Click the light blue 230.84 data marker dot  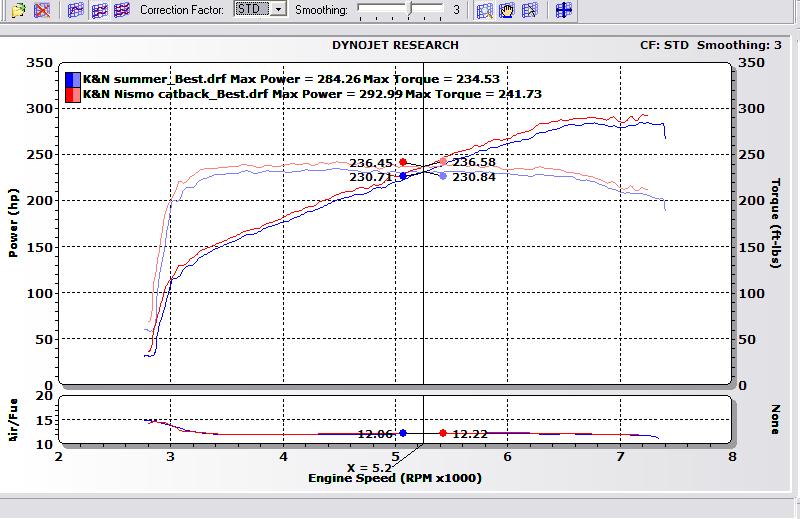(443, 176)
